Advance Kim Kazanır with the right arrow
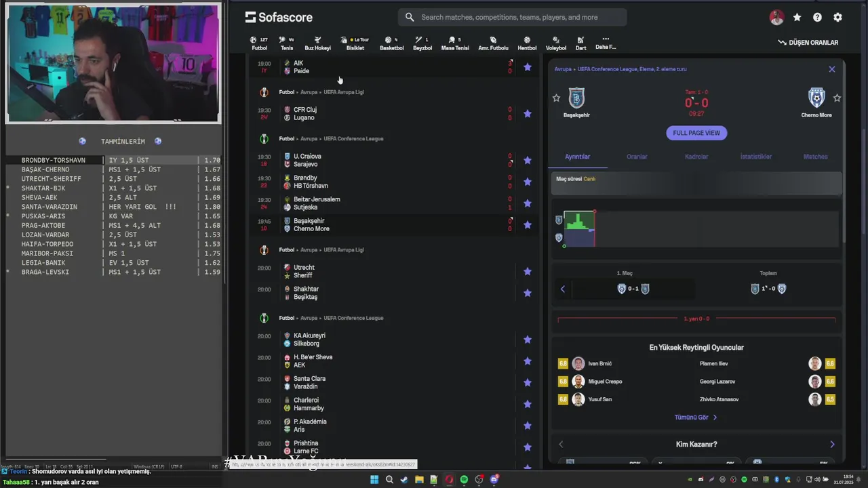This screenshot has height=488, width=868. [832, 445]
